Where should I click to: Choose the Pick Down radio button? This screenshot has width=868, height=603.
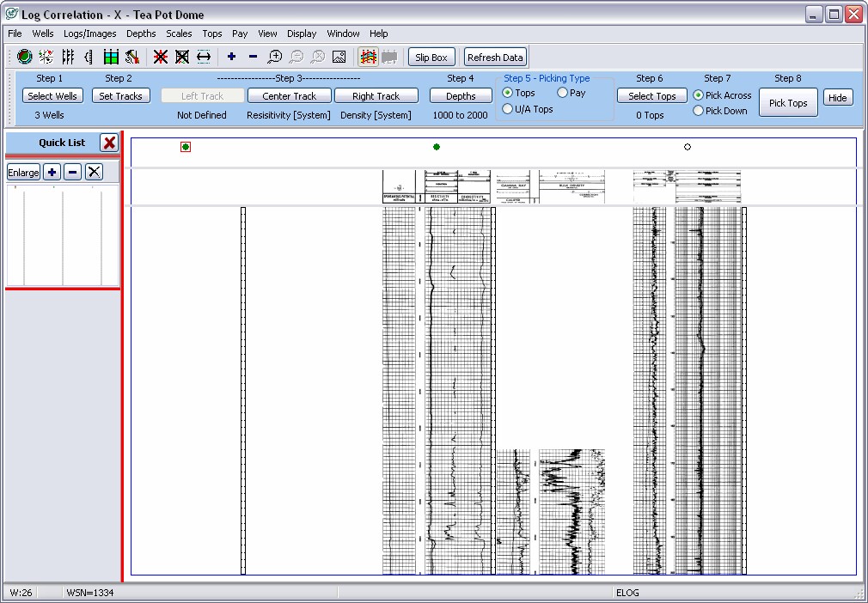tap(699, 111)
